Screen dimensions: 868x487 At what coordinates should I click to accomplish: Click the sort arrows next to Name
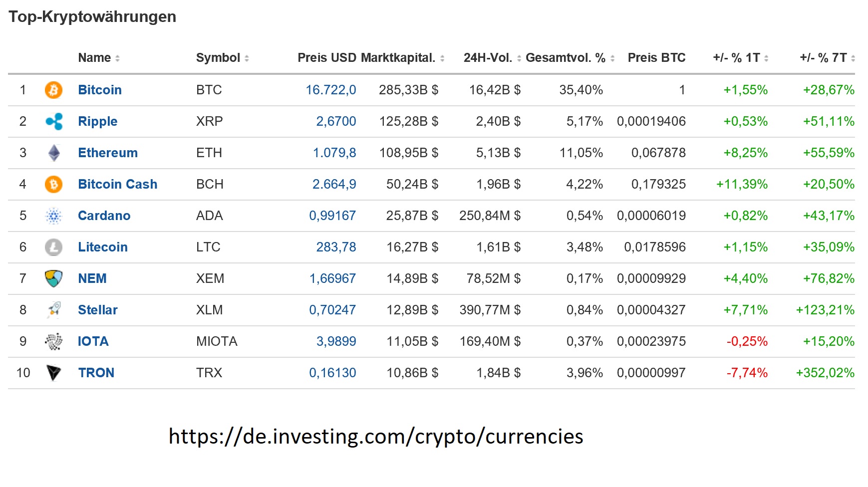pos(118,58)
